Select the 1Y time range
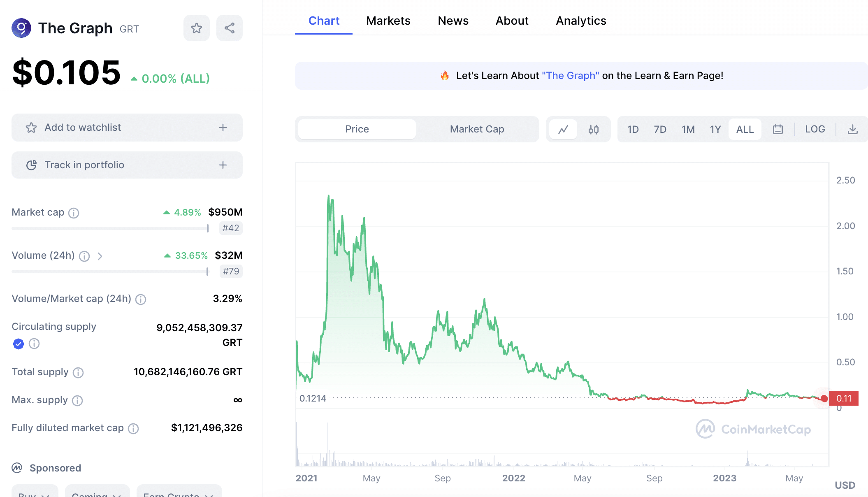Screen dimensions: 868x497 coord(715,129)
